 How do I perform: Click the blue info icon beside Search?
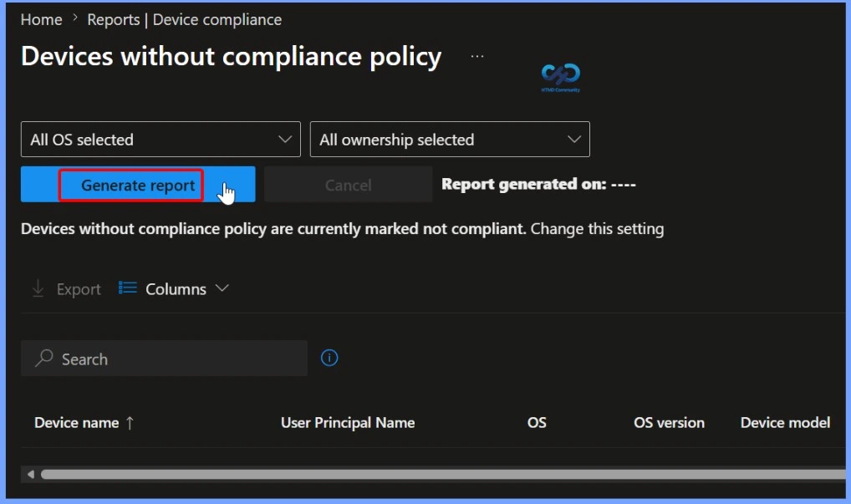pos(329,358)
